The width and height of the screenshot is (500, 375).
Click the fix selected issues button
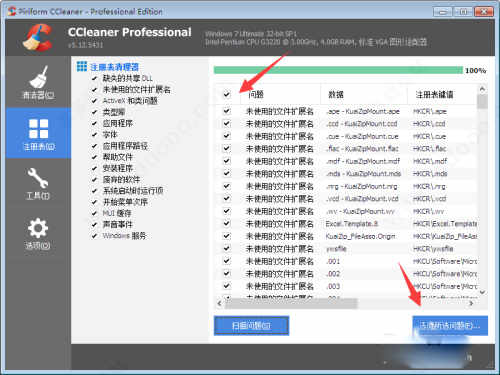450,325
